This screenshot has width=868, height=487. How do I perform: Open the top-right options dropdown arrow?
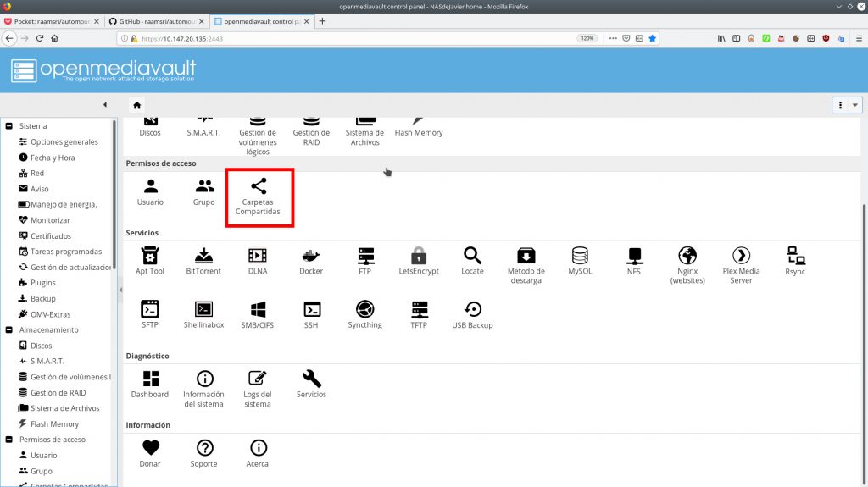pyautogui.click(x=855, y=105)
